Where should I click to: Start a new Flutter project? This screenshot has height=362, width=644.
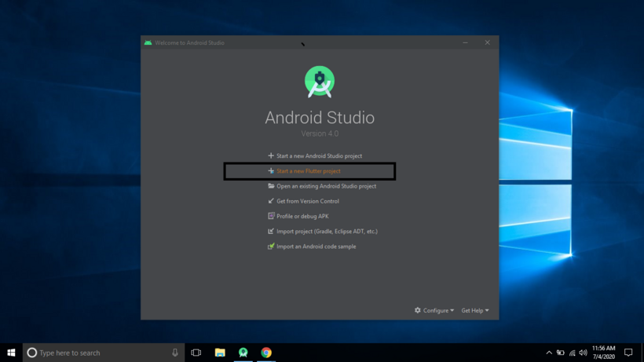(308, 171)
